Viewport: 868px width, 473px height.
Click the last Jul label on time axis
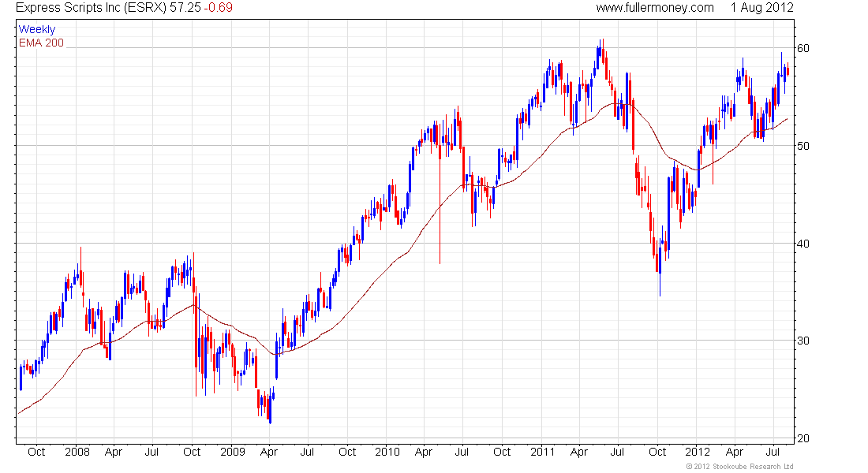(773, 452)
